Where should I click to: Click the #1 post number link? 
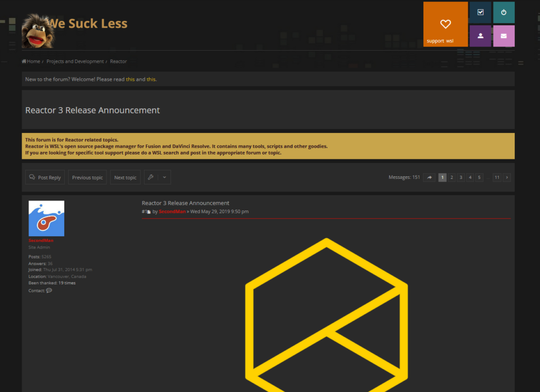144,212
